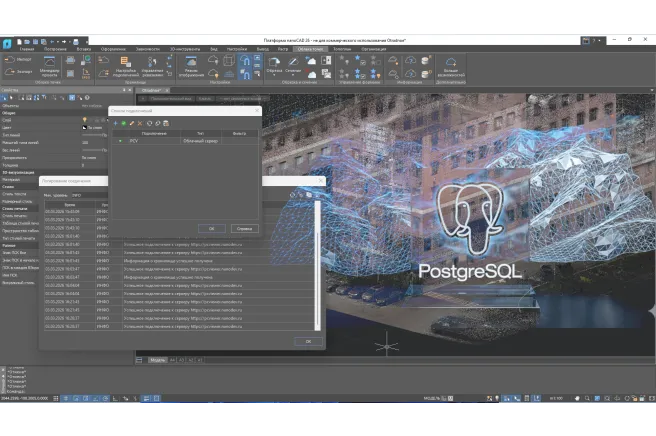656x436 pixels.
Task: Click the refresh icon in the logging dialog
Action: tap(292, 195)
